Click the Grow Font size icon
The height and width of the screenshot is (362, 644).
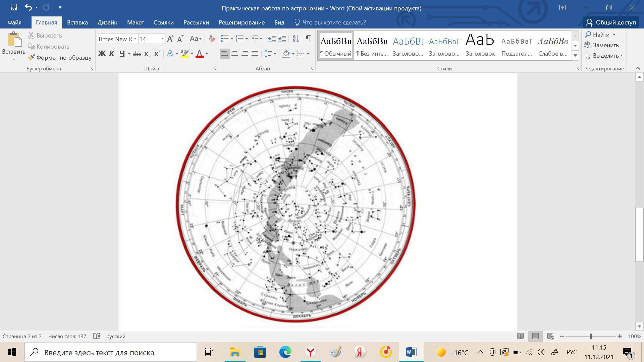click(170, 39)
